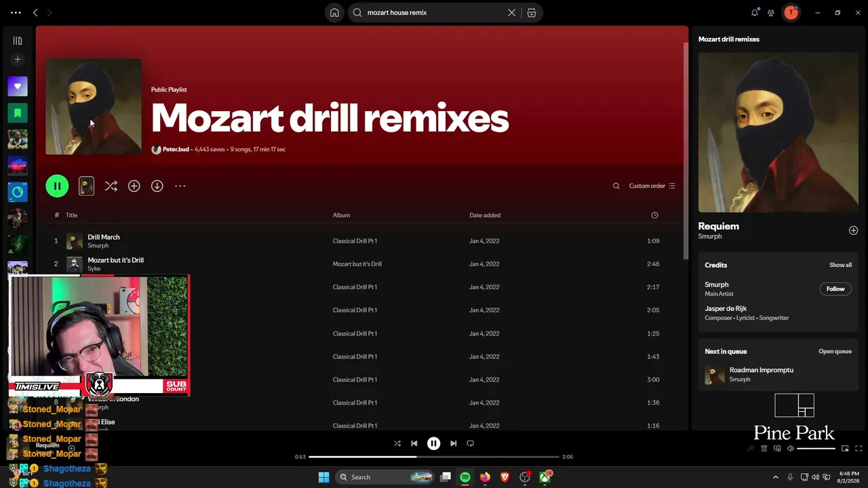The image size is (868, 488).
Task: Open 'Mozart but it's Drill' album link
Action: (x=357, y=264)
